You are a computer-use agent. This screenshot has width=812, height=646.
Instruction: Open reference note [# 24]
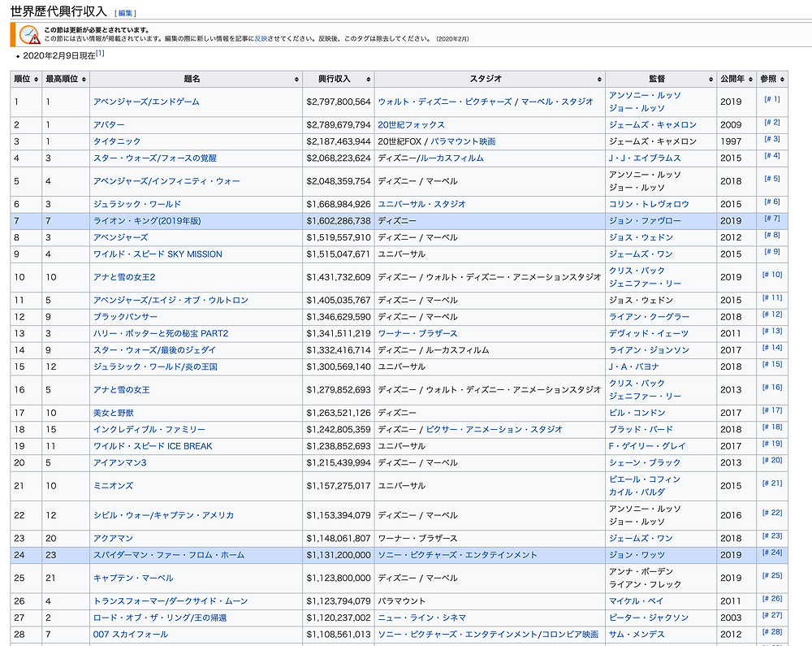tap(772, 553)
